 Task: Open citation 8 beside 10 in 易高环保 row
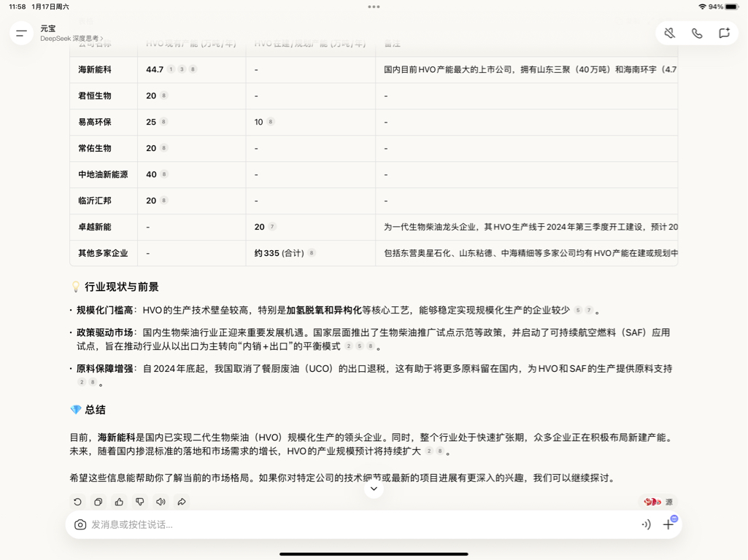pyautogui.click(x=271, y=122)
